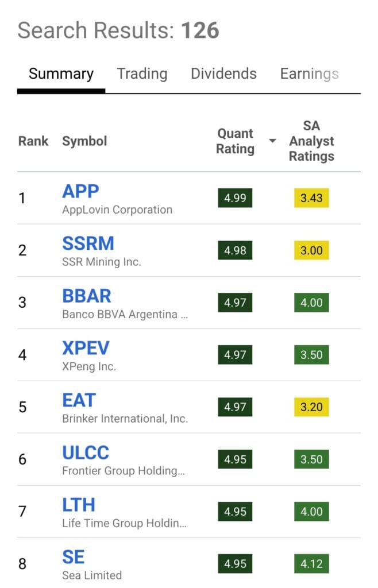Open the SSRM SSR Mining ticker page
This screenshot has width=378, height=588.
[88, 243]
